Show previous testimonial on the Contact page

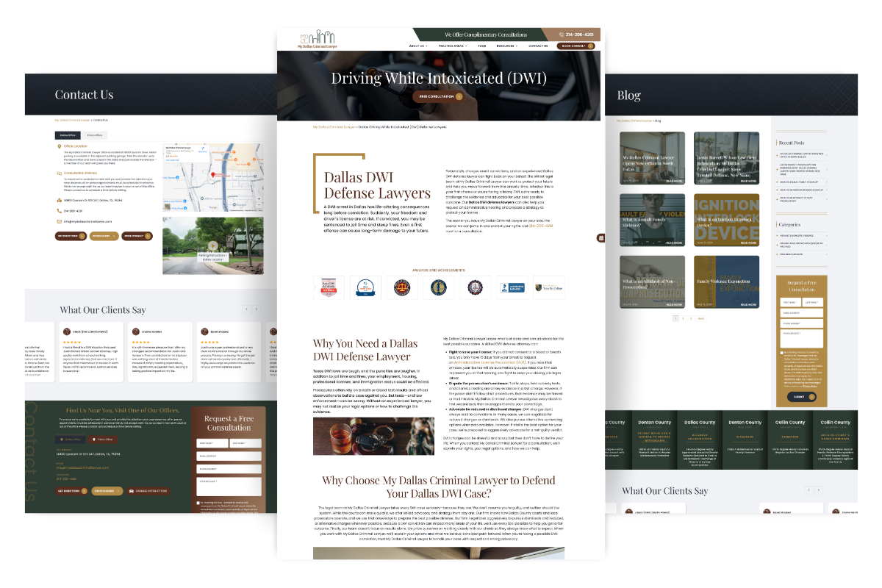pyautogui.click(x=247, y=309)
